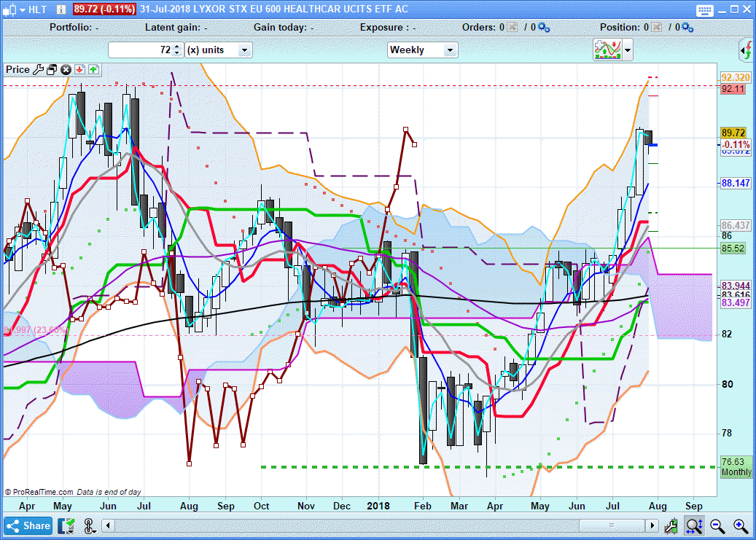Increase quantity with stepper up arrow
Viewport: 756px width, 540px height.
tap(177, 47)
